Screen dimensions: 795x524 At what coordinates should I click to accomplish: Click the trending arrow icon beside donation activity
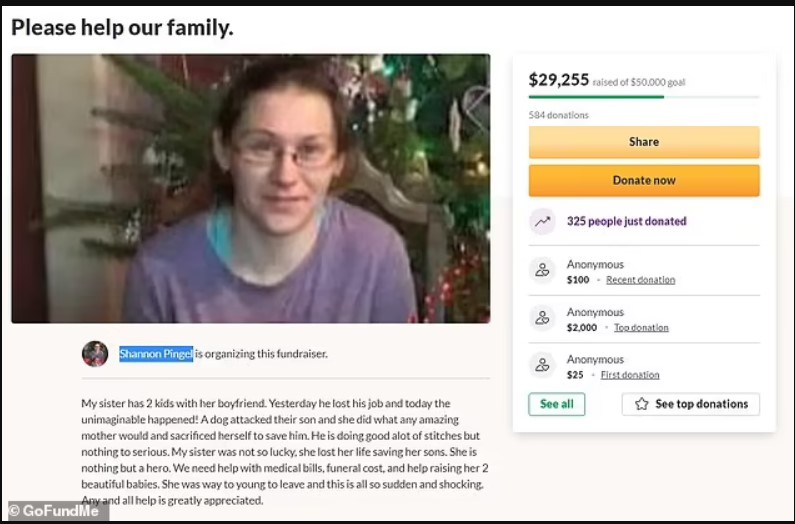pos(542,222)
